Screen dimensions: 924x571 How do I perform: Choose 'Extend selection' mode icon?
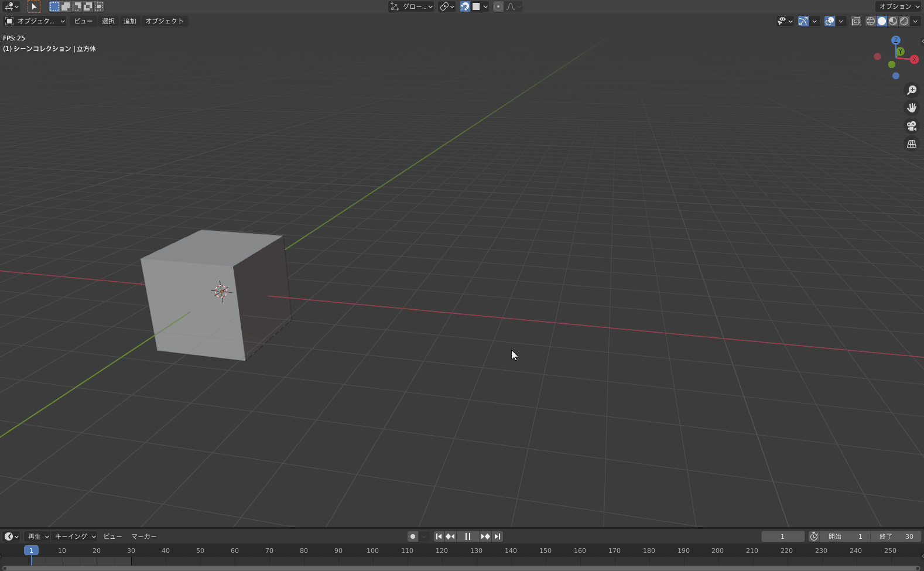click(66, 6)
